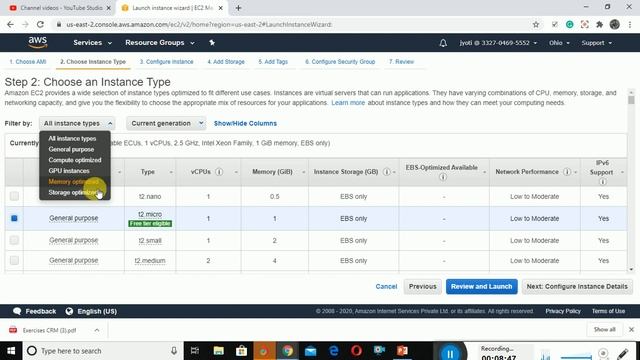This screenshot has height=360, width=640.
Task: Select the t2.small row checkbox
Action: [14, 240]
